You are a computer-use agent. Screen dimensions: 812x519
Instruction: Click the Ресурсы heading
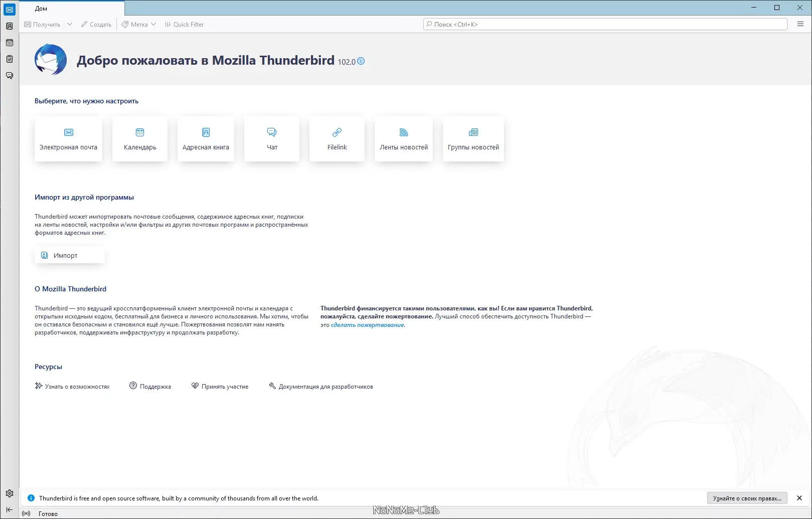[48, 367]
